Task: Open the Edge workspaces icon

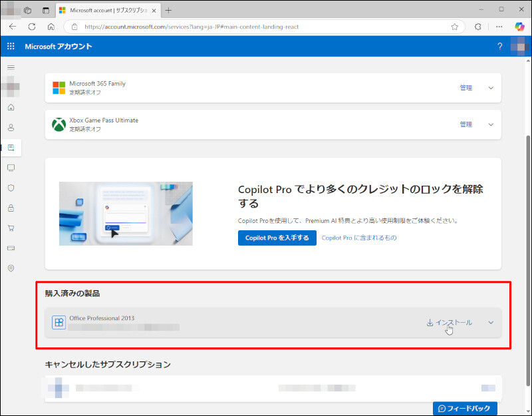Action: [x=28, y=10]
